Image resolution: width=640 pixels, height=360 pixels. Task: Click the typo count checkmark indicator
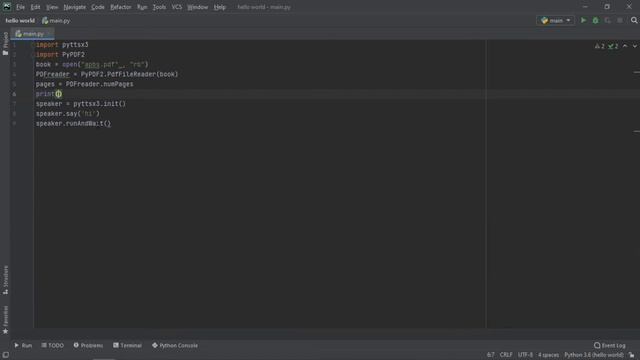[613, 46]
